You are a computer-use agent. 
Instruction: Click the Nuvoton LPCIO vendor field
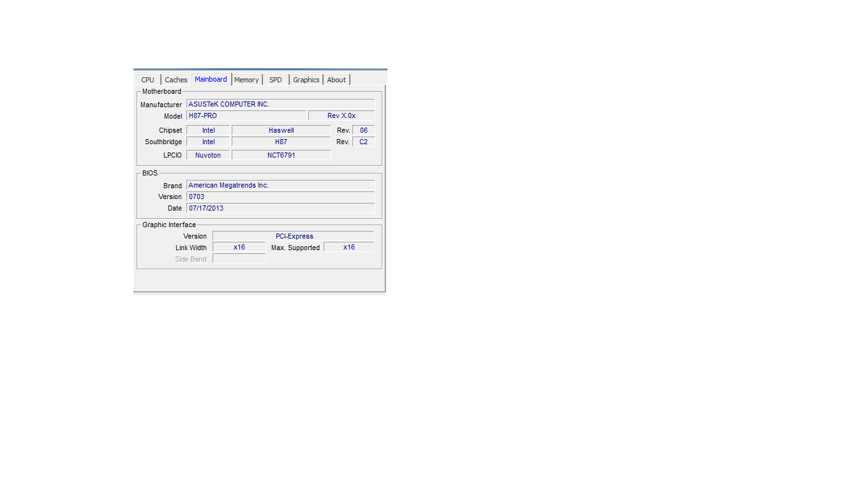click(x=208, y=155)
